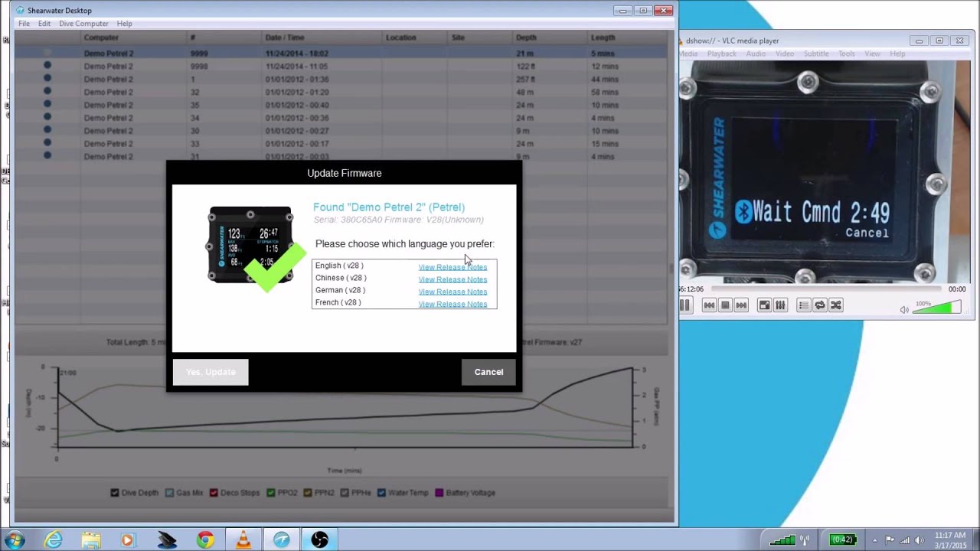Open Internet Explorer from taskbar

pos(53,540)
